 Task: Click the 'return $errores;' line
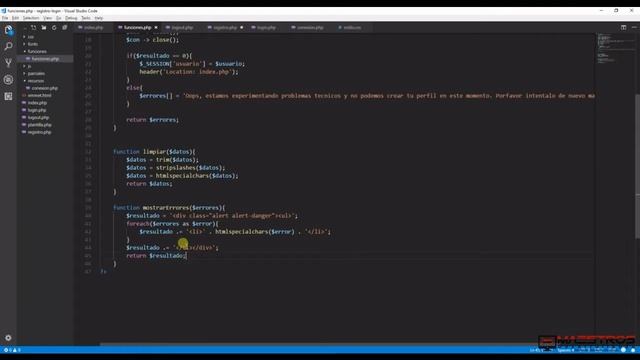(x=153, y=120)
